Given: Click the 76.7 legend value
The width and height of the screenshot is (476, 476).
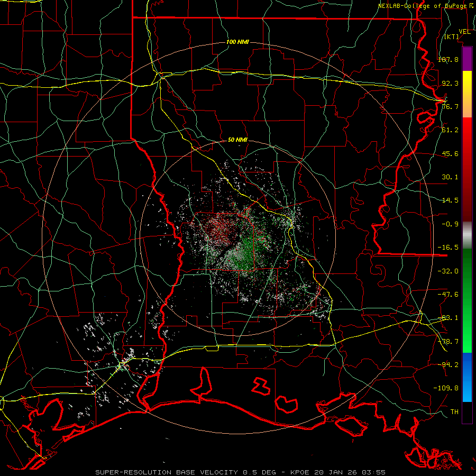Looking at the screenshot, I should click(450, 106).
